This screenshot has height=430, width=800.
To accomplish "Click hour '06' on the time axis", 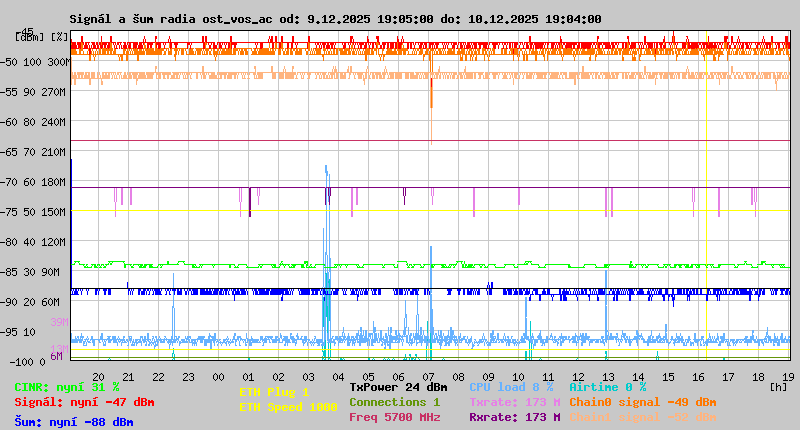I will click(x=398, y=377).
